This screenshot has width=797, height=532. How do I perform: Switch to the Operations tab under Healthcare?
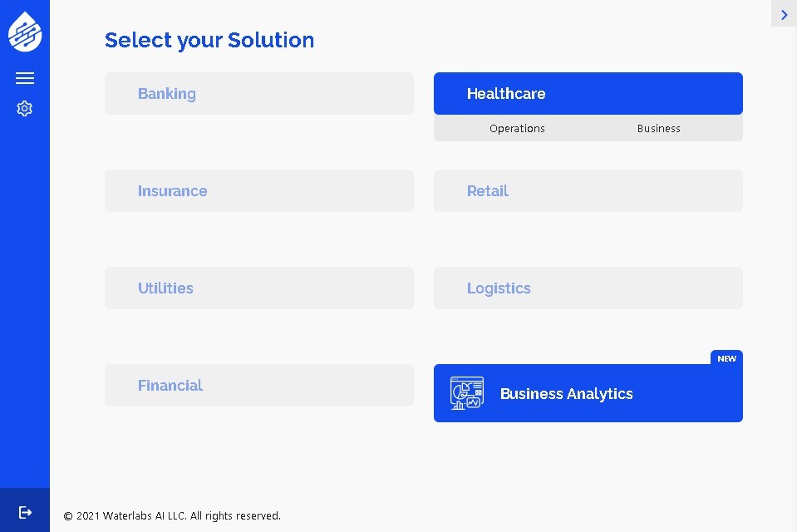[517, 128]
